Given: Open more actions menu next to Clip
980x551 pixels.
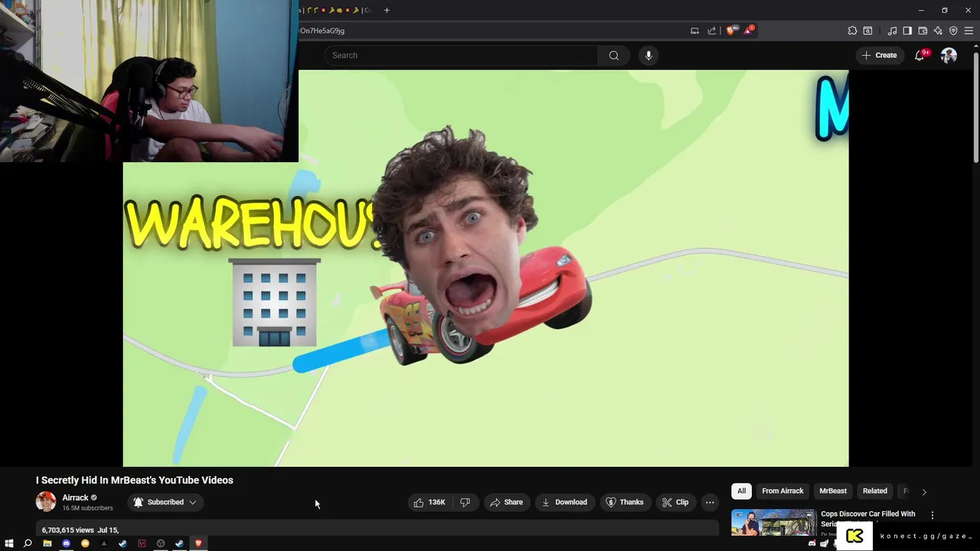Looking at the screenshot, I should click(x=710, y=502).
